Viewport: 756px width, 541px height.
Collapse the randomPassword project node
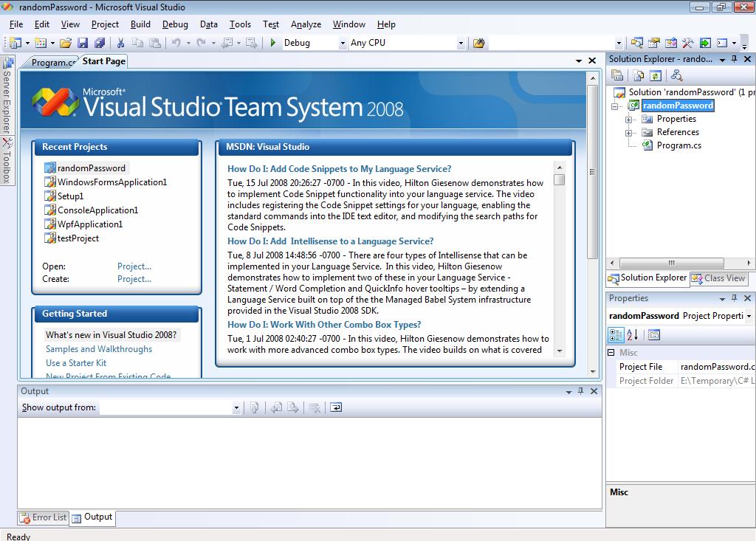click(615, 106)
